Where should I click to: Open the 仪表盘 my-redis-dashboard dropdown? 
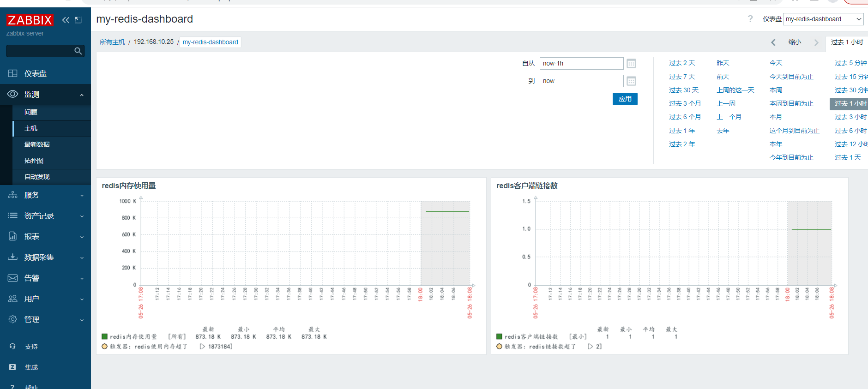pyautogui.click(x=823, y=19)
